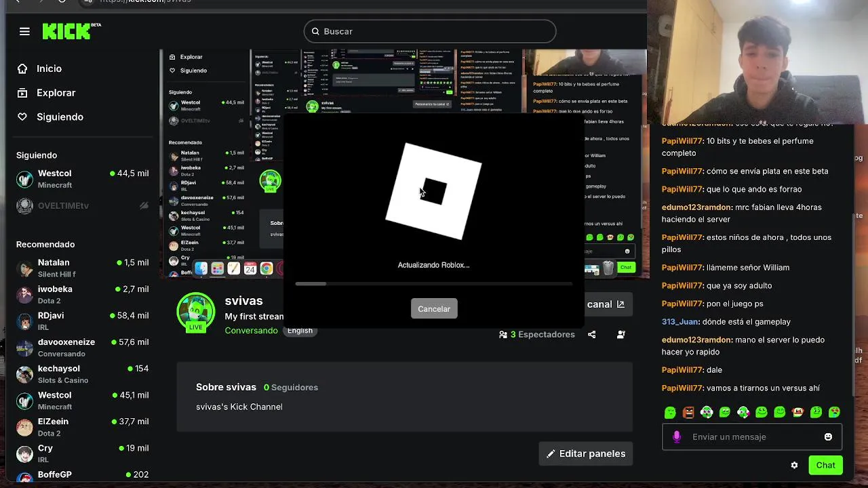Open BoffeGP's channel

pos(83,476)
